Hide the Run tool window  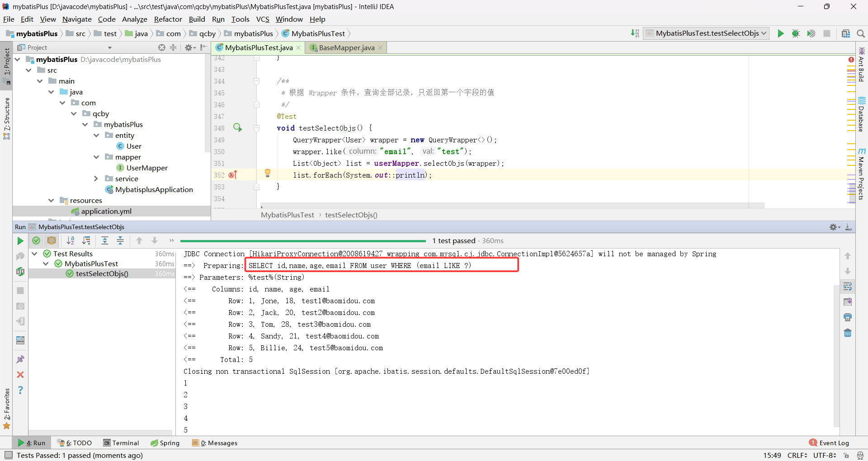(849, 227)
